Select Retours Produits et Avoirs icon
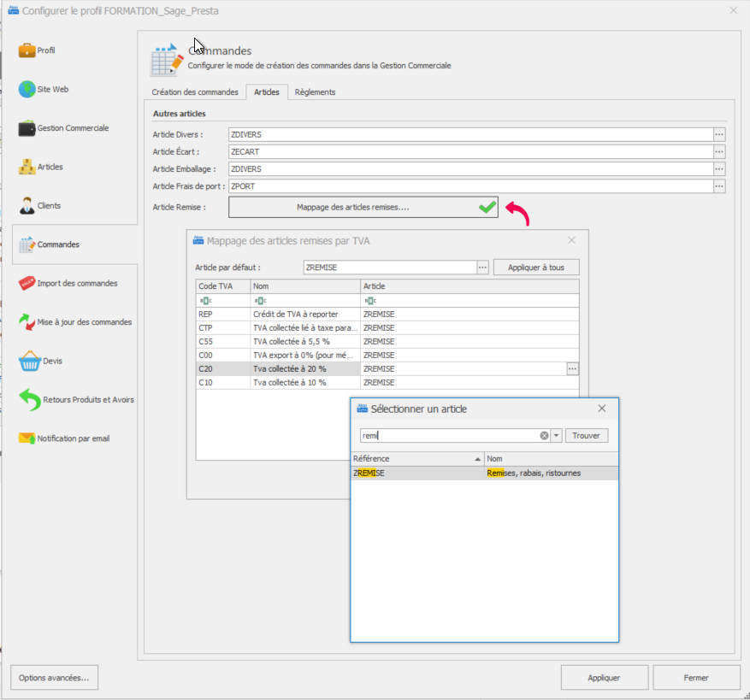The image size is (750, 700). pyautogui.click(x=28, y=399)
